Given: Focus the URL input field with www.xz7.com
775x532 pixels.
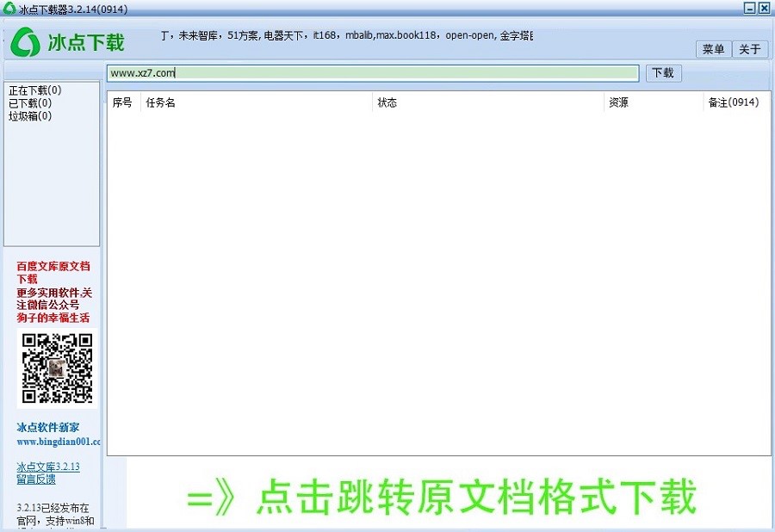Looking at the screenshot, I should [x=373, y=73].
